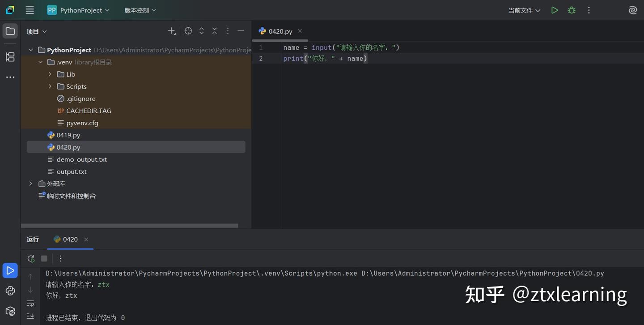Open the Python Packages tool window
The image size is (644, 325).
pyautogui.click(x=10, y=311)
